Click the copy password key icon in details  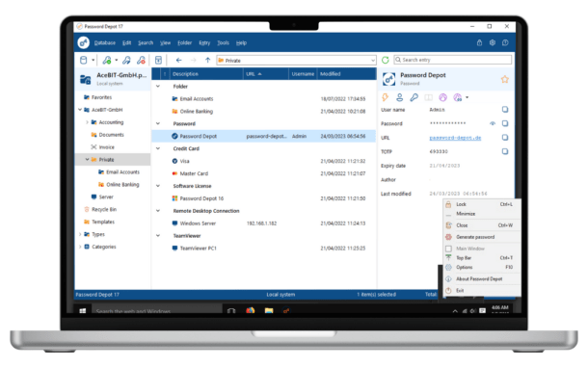coord(414,97)
